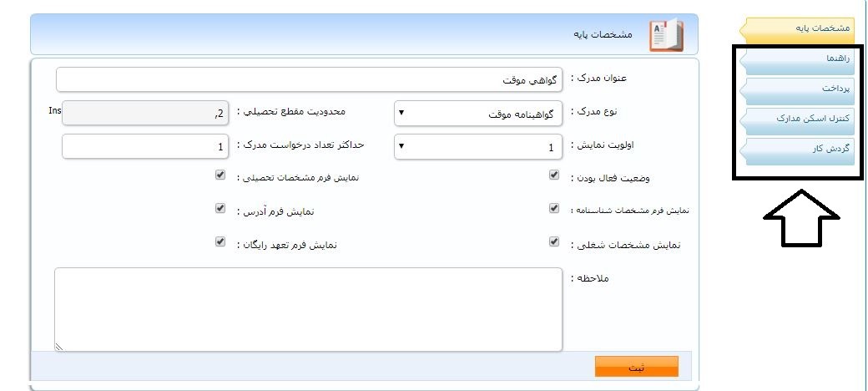Disable the نمایش فرم آدرس checkbox
868x391 pixels.
click(x=220, y=209)
